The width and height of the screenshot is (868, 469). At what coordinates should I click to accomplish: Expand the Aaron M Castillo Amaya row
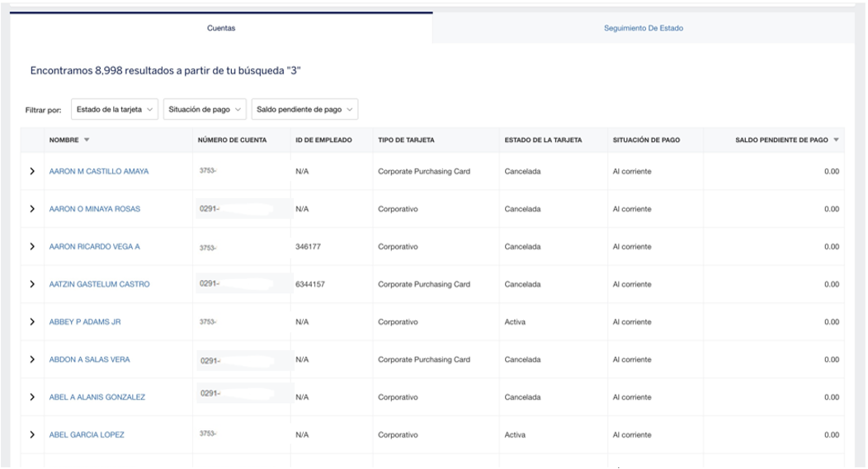tap(32, 172)
